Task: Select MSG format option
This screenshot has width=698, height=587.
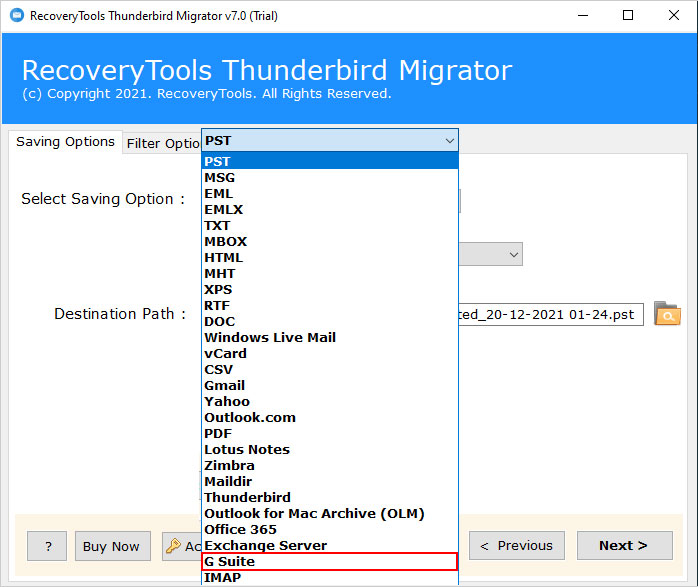Action: coord(330,178)
